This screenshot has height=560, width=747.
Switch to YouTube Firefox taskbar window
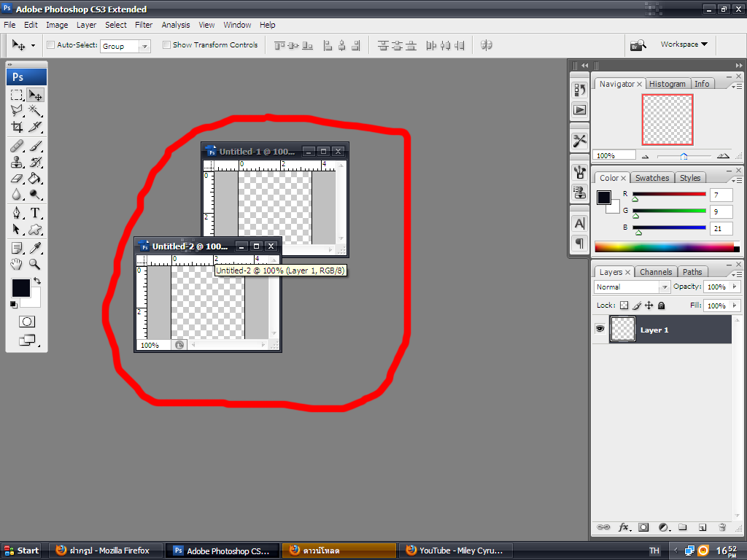pyautogui.click(x=455, y=551)
